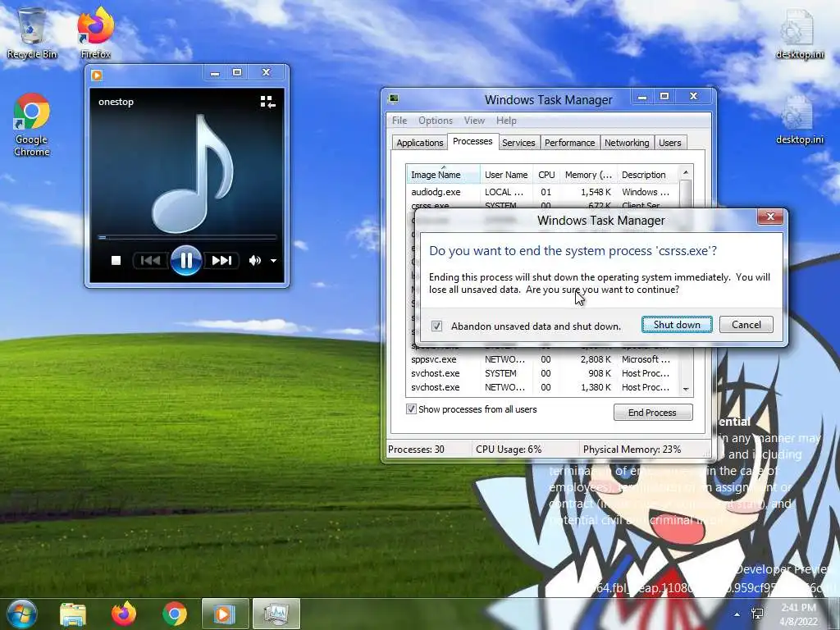Select the upper desktop.ini file icon
The height and width of the screenshot is (630, 840).
[x=799, y=33]
